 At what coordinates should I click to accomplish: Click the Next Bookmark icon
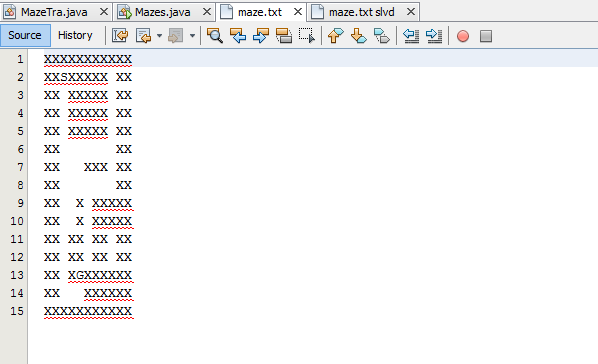click(359, 36)
